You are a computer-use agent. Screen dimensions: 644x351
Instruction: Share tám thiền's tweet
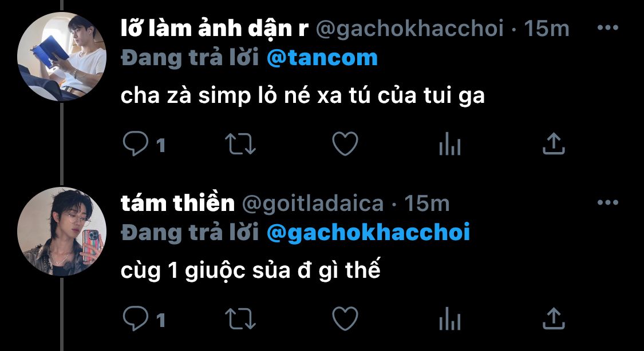click(x=554, y=318)
